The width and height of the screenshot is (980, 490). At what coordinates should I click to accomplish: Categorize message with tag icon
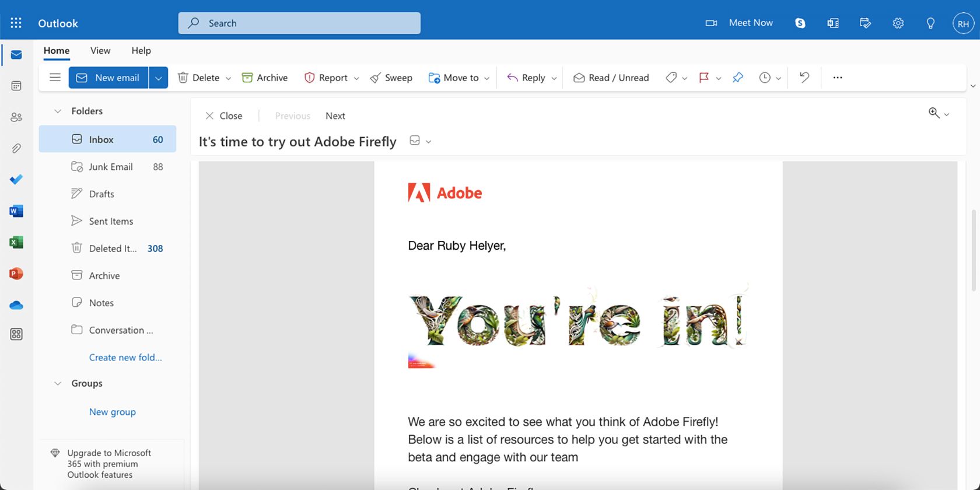[x=671, y=78]
